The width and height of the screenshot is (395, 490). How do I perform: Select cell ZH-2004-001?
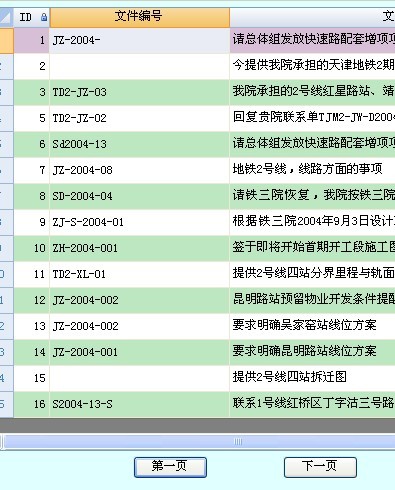(x=139, y=248)
